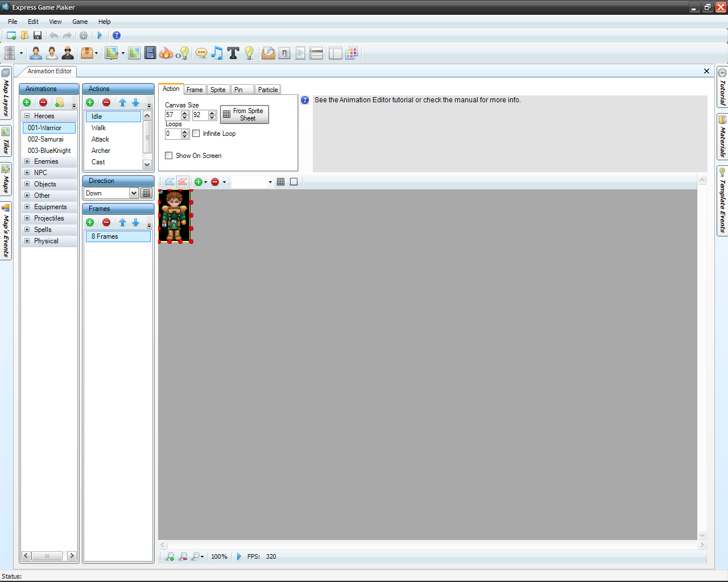Viewport: 728px width, 582px height.
Task: Play animation preview beside FPS
Action: (239, 556)
